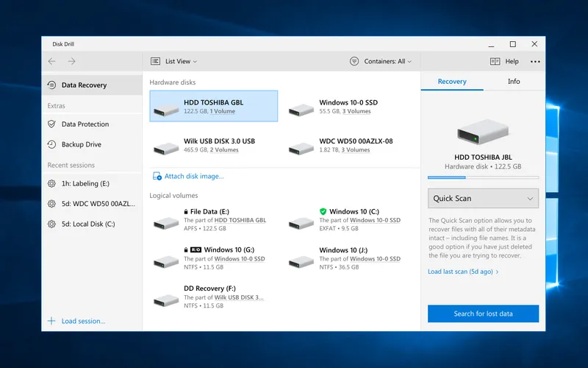Image resolution: width=588 pixels, height=368 pixels.
Task: Click the Data Recovery sidebar icon
Action: tap(51, 85)
